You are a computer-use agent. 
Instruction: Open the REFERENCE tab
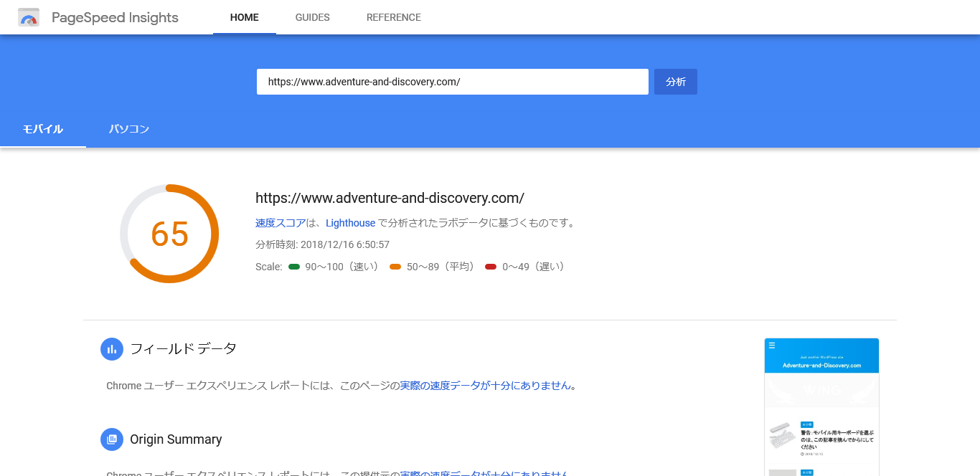pyautogui.click(x=394, y=17)
